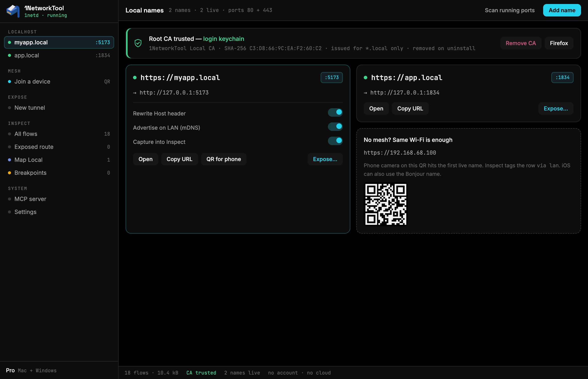
Task: Click the Add name button
Action: [x=562, y=10]
